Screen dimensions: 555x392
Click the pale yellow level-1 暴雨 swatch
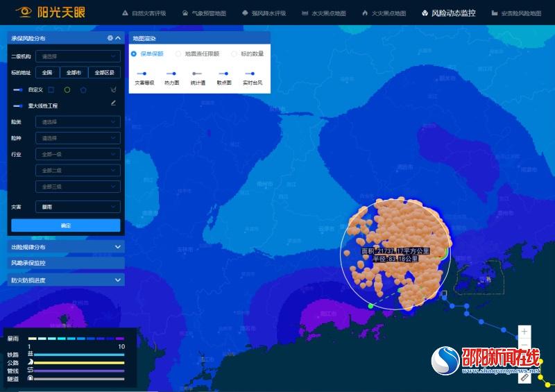click(x=32, y=339)
